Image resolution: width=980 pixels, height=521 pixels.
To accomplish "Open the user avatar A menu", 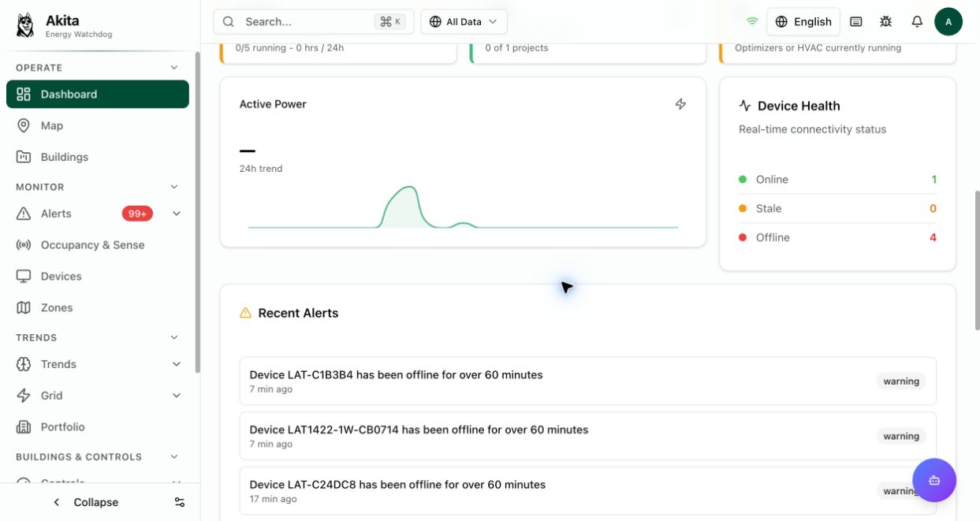I will pos(948,22).
